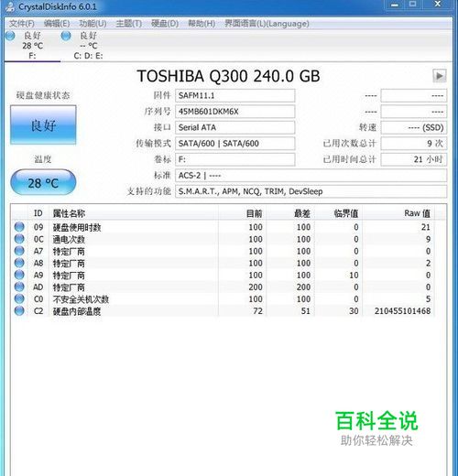Select the 通电次数 attribute row
The height and width of the screenshot is (476, 458).
223,239
